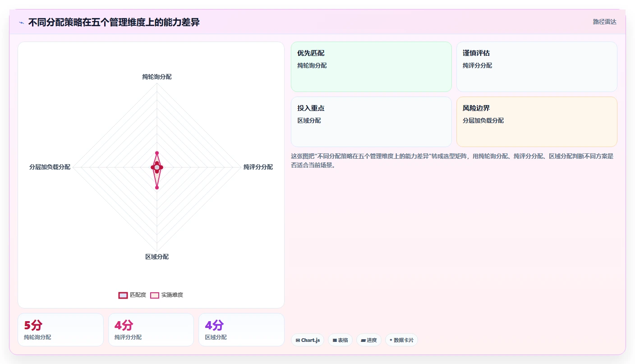Click the 数据卡片 chip sparkle icon
This screenshot has height=364, width=635.
coord(391,340)
